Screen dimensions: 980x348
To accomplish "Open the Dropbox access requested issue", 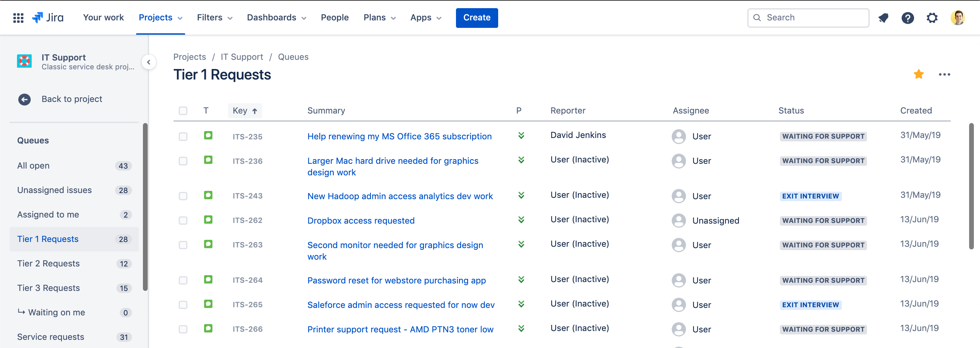I will pyautogui.click(x=361, y=221).
